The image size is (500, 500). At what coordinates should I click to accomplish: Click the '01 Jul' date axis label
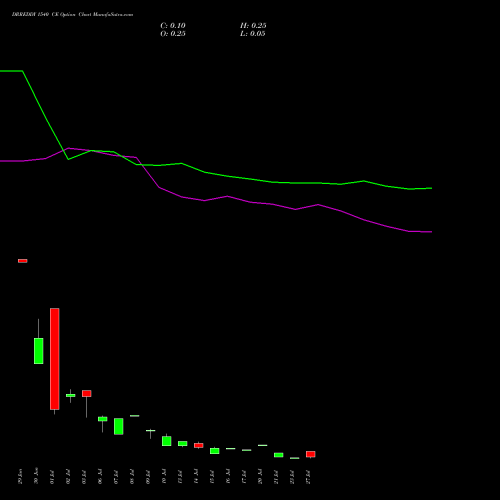(52, 477)
